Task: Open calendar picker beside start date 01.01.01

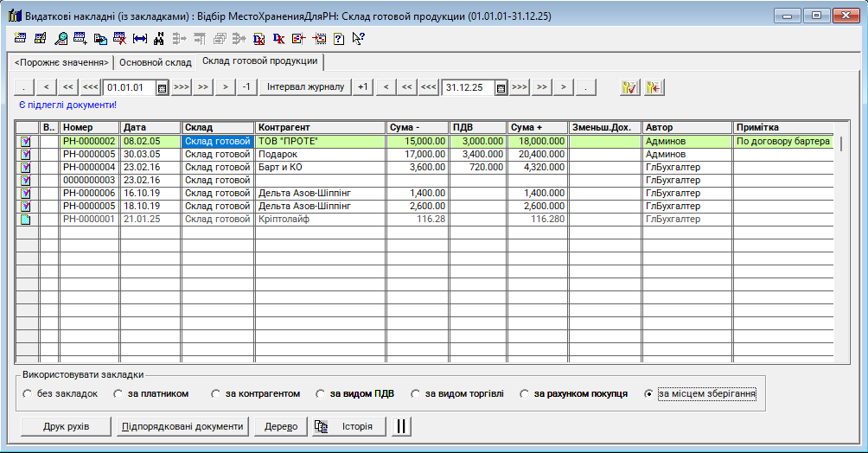Action: [x=162, y=87]
